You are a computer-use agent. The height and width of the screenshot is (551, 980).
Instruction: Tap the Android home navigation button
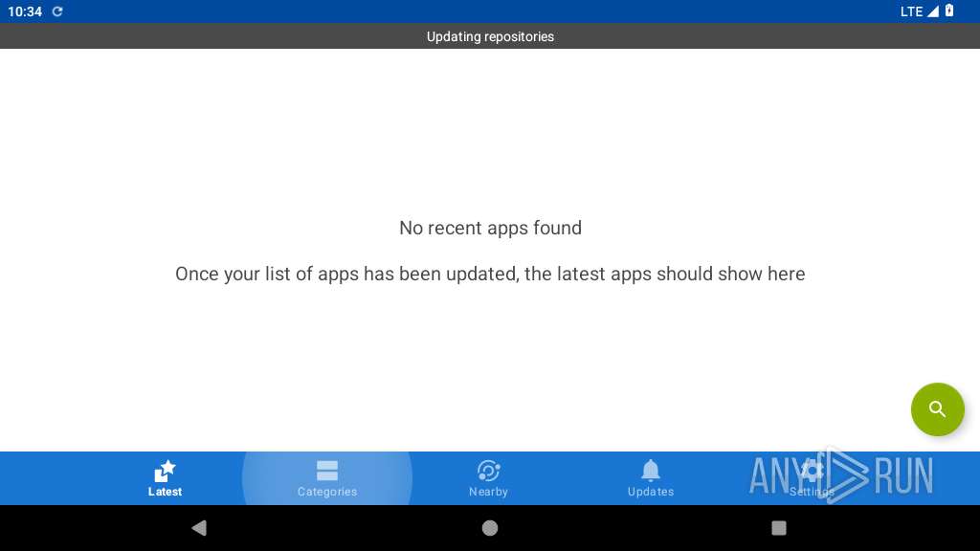[x=490, y=528]
